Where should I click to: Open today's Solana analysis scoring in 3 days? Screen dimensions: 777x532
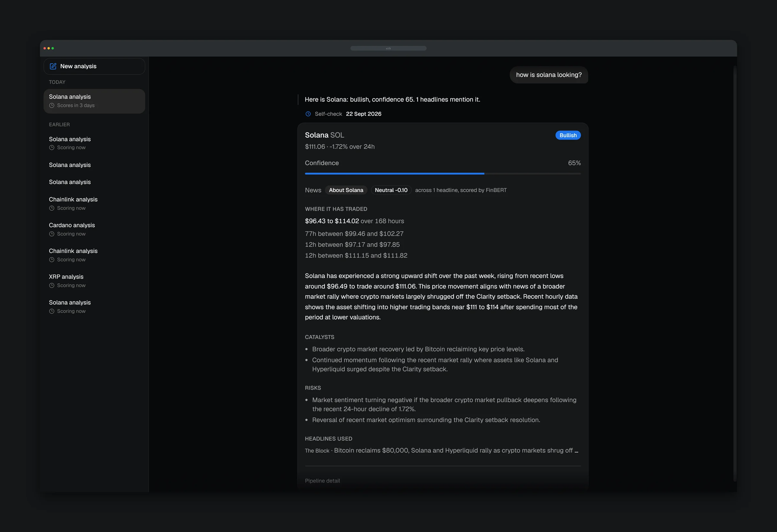coord(94,101)
